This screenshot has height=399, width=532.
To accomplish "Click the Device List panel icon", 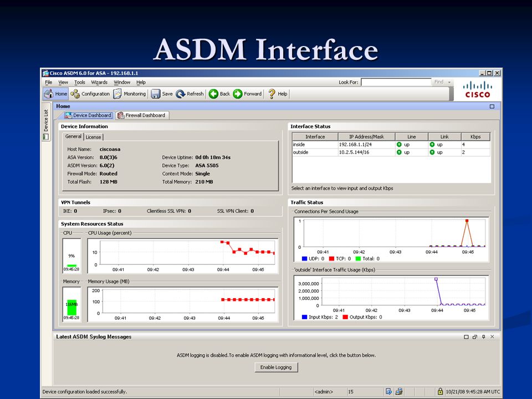I will pos(46,137).
